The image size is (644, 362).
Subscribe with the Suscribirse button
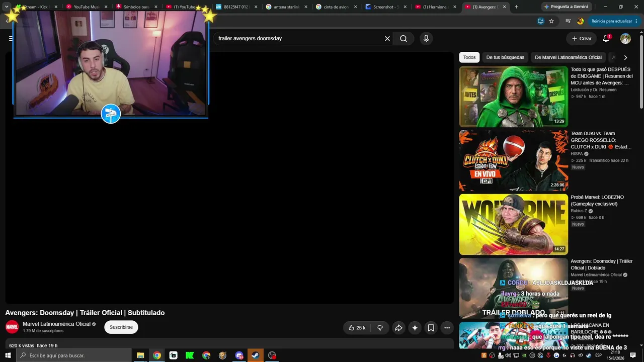(x=121, y=327)
